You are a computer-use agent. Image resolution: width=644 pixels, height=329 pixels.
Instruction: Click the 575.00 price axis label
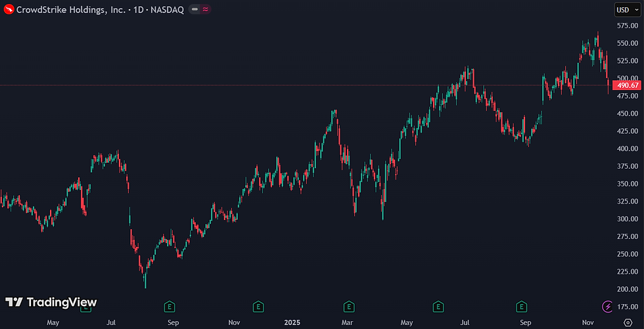(x=628, y=26)
